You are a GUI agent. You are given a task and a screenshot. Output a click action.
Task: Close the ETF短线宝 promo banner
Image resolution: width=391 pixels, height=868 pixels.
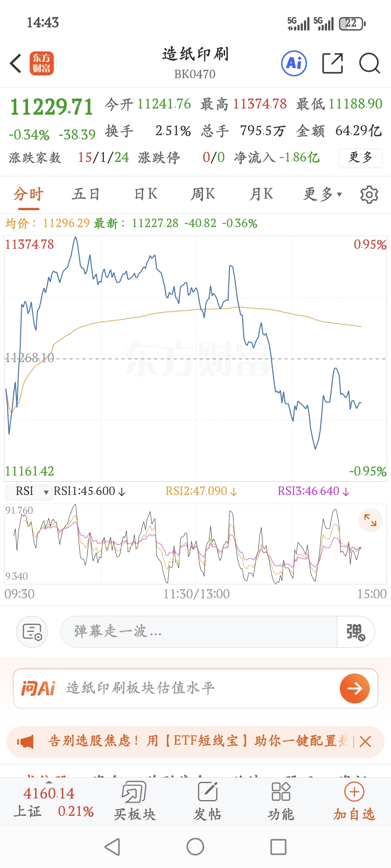coord(365,742)
